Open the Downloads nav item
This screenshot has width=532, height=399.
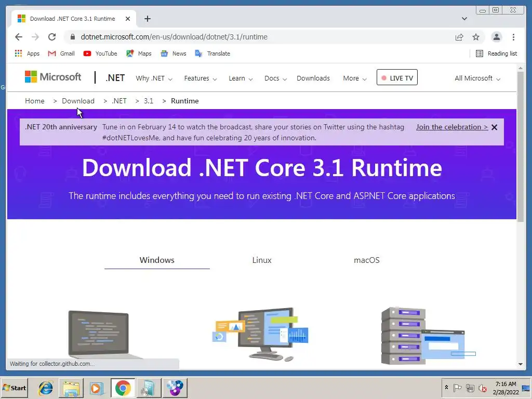(x=313, y=78)
